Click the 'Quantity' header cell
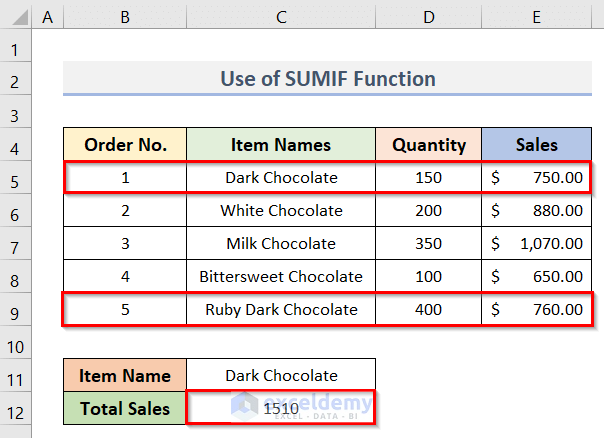 (428, 145)
